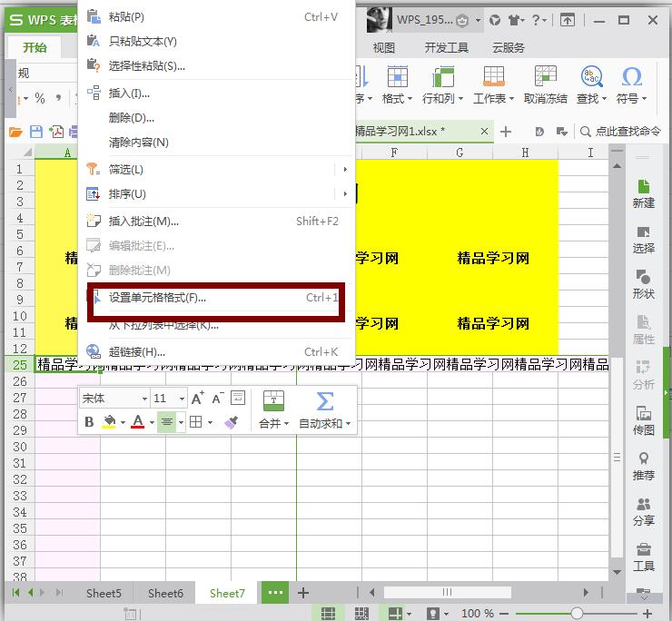Click the format painter brush
Viewport: 672px width, 621px height.
coord(231,422)
